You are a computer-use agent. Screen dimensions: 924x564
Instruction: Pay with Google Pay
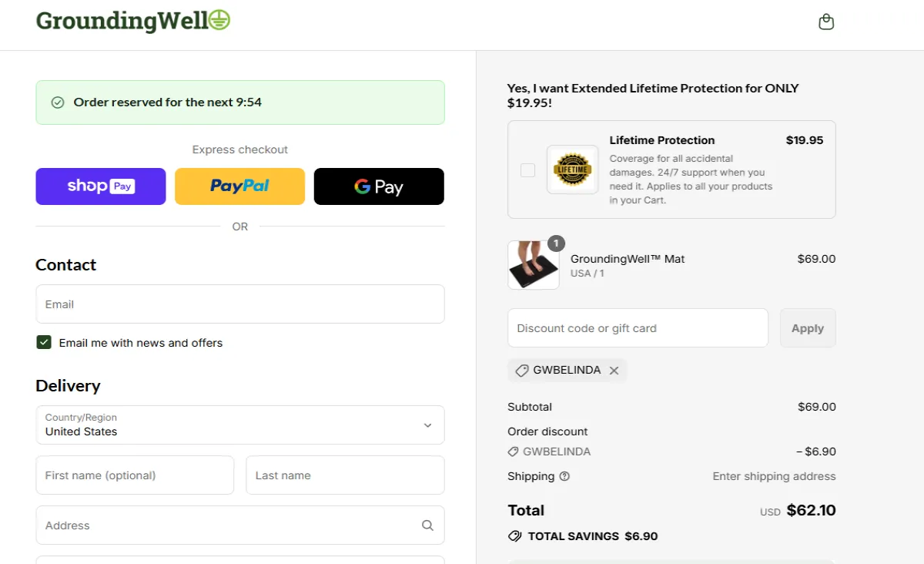point(379,186)
